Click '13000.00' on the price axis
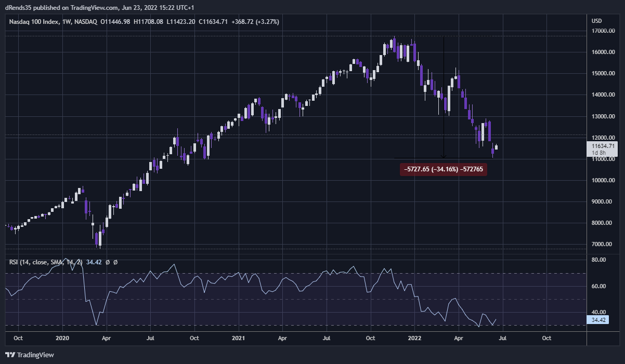 [603, 116]
